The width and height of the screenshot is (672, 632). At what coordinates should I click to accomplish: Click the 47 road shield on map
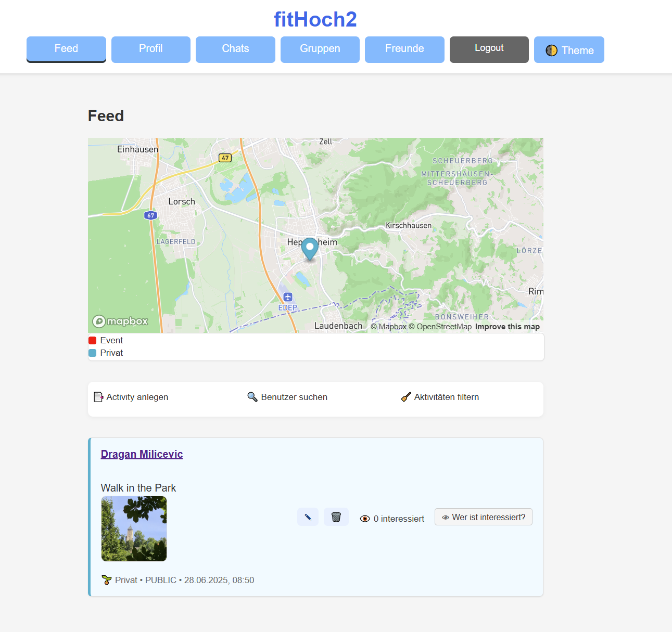pos(225,158)
